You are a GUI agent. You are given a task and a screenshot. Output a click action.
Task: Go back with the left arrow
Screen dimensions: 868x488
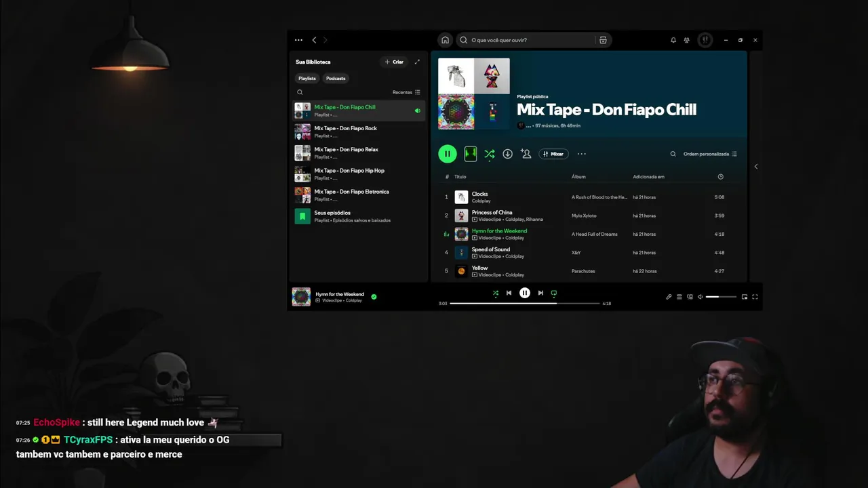pos(314,40)
